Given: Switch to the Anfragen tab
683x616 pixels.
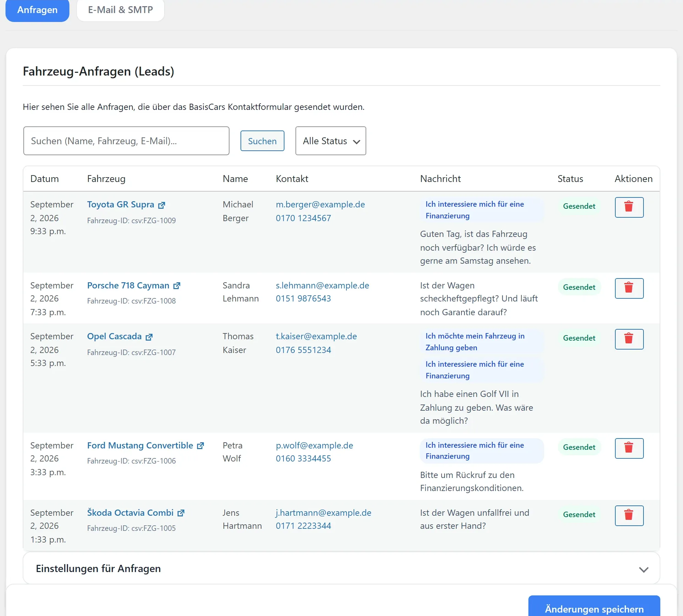Looking at the screenshot, I should point(37,10).
